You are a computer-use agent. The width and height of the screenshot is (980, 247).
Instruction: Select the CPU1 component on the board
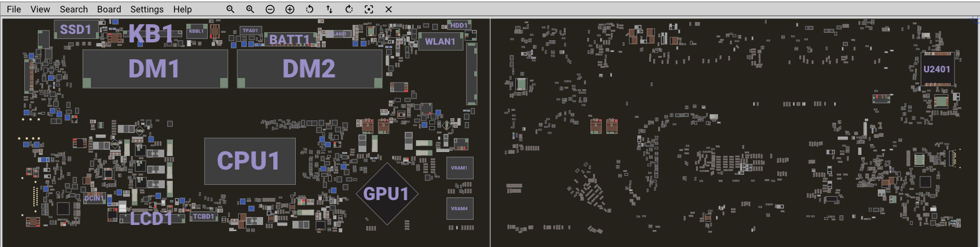pyautogui.click(x=250, y=161)
